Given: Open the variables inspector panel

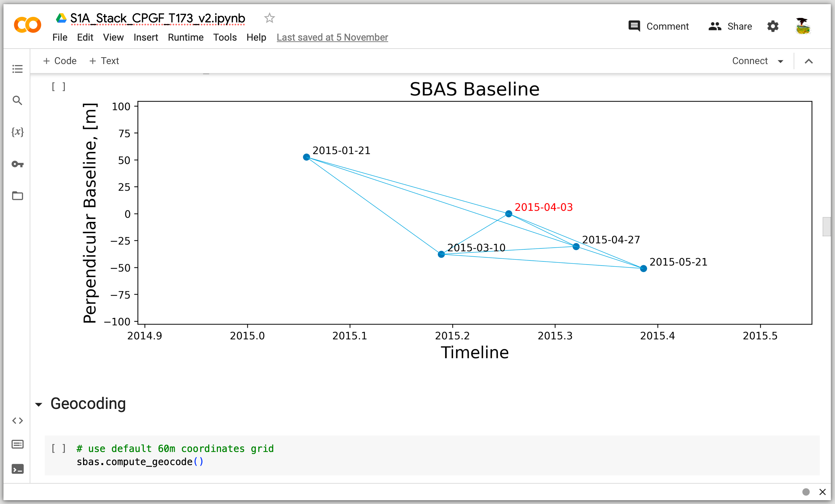Looking at the screenshot, I should (x=17, y=132).
